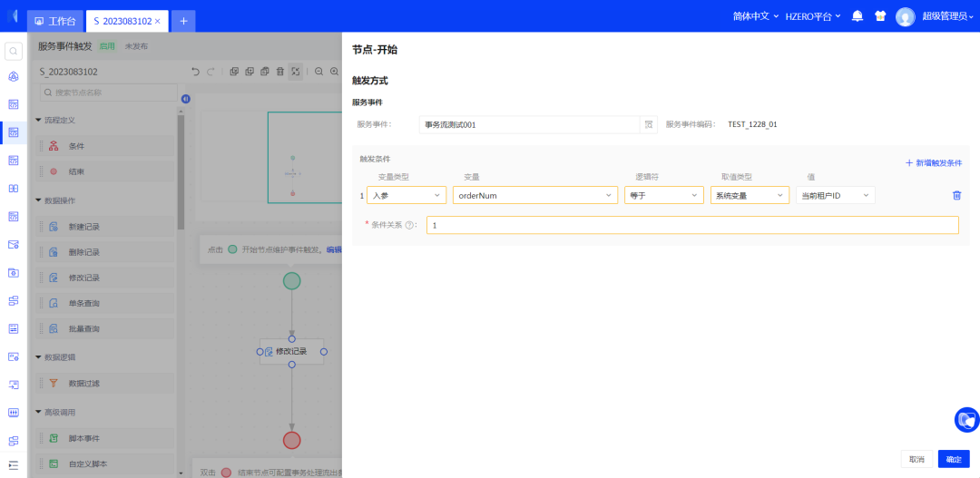This screenshot has height=478, width=980.
Task: Open a new tab with the plus icon
Action: tap(182, 21)
